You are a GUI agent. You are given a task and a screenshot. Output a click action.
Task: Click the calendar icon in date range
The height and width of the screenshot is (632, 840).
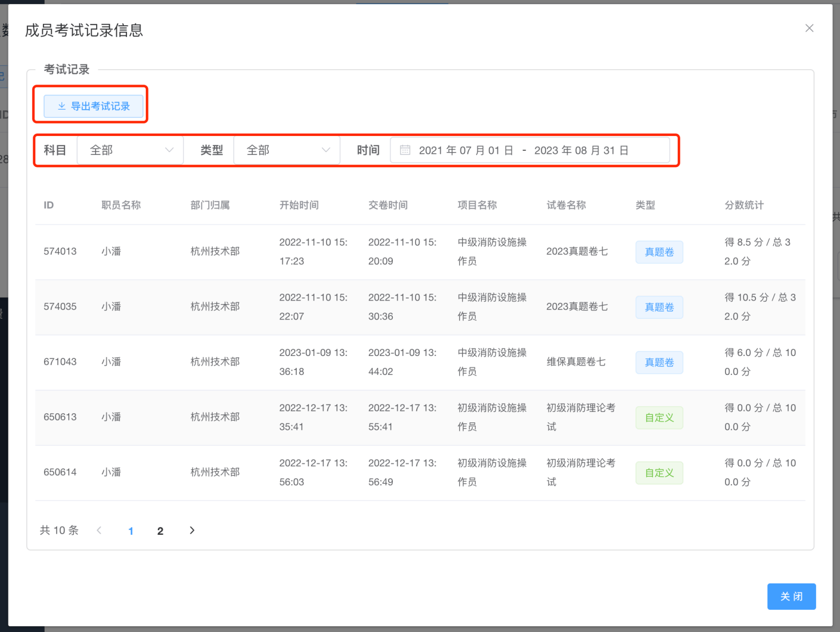point(405,150)
